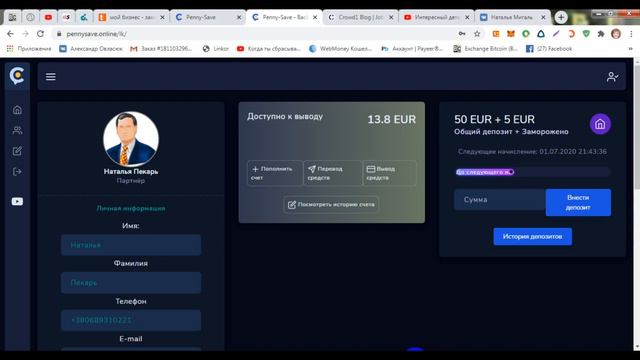The width and height of the screenshot is (640, 360).
Task: Open the MetaMask fox extension icon
Action: pos(511,34)
